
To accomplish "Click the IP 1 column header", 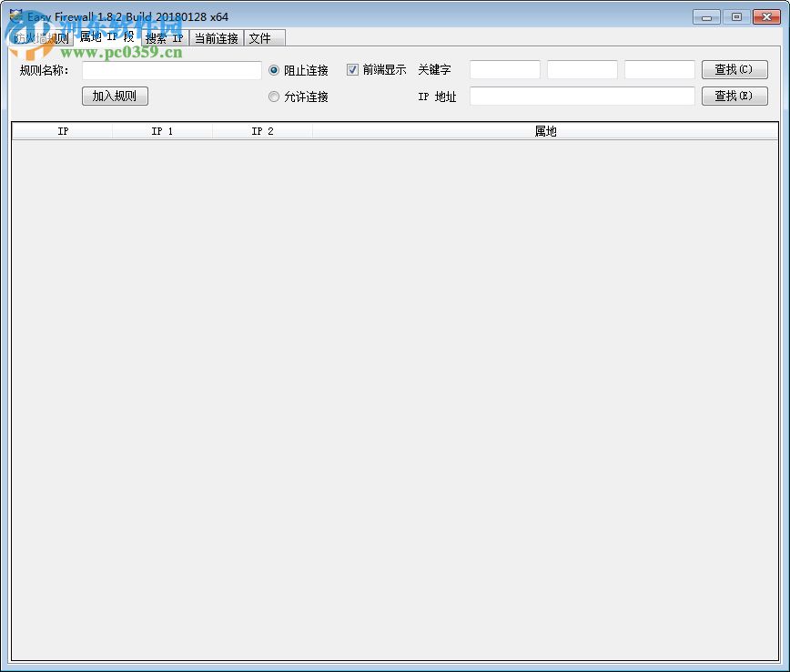I will (162, 130).
